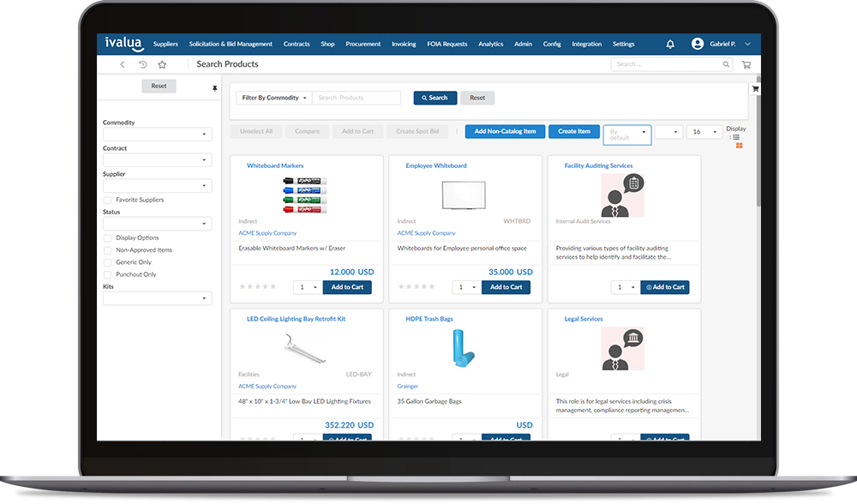Open the FOIA Requests menu
Viewport: 857px width, 504px height.
point(447,45)
